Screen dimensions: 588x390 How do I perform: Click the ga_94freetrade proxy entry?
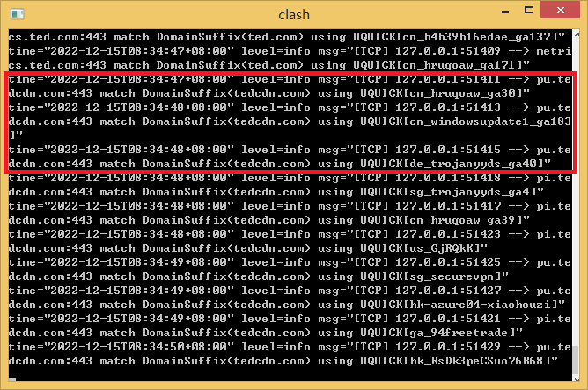[x=460, y=333]
